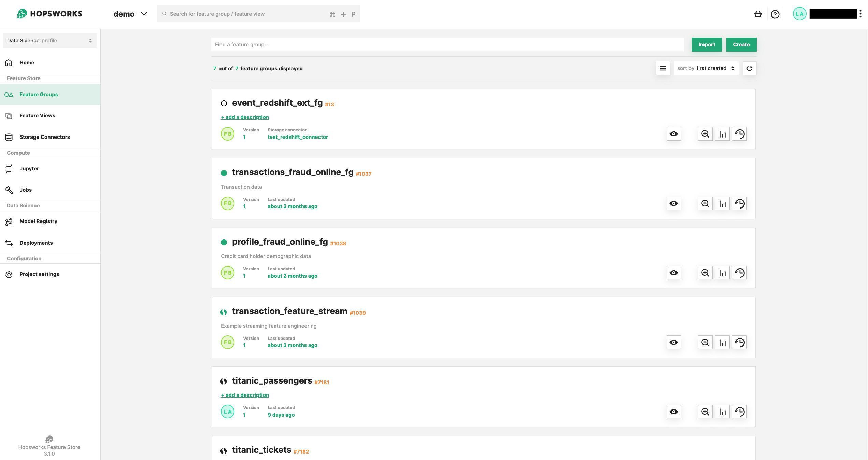Open the list layout icon next to sort

tap(663, 68)
